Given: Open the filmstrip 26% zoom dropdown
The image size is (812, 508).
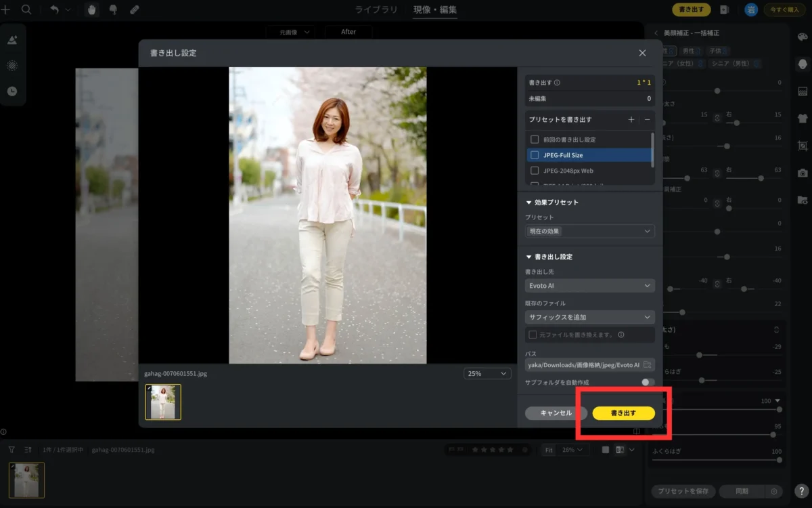Looking at the screenshot, I should (574, 450).
